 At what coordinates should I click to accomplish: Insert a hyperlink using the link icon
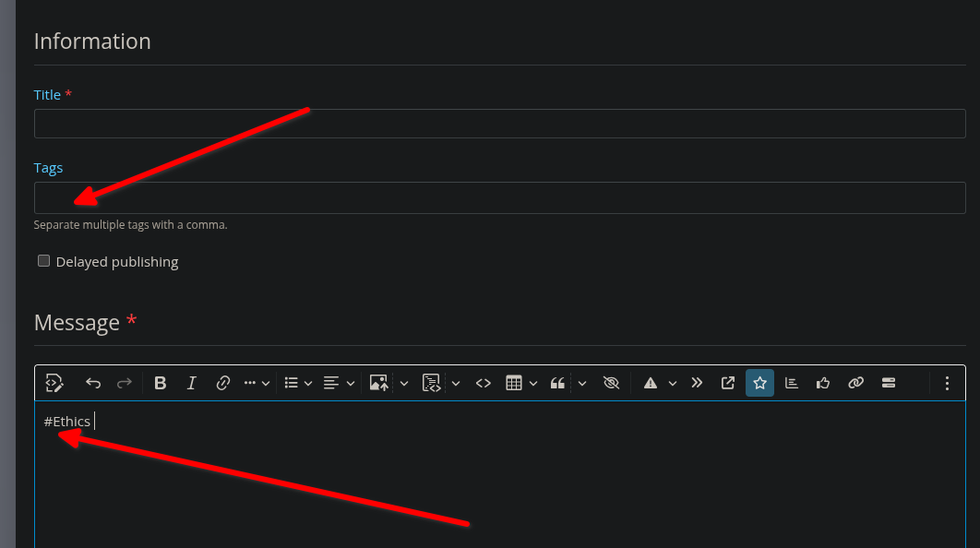click(222, 383)
